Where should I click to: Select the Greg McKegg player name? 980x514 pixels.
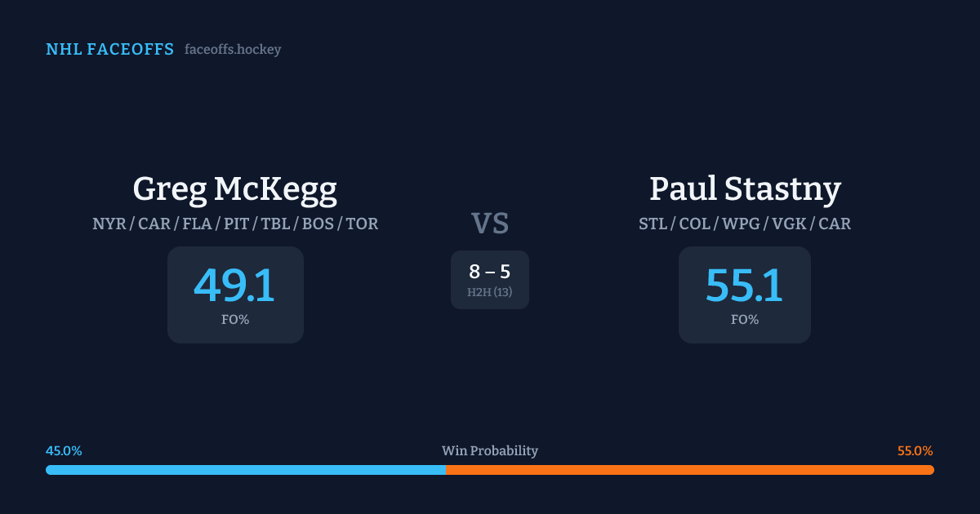point(235,189)
